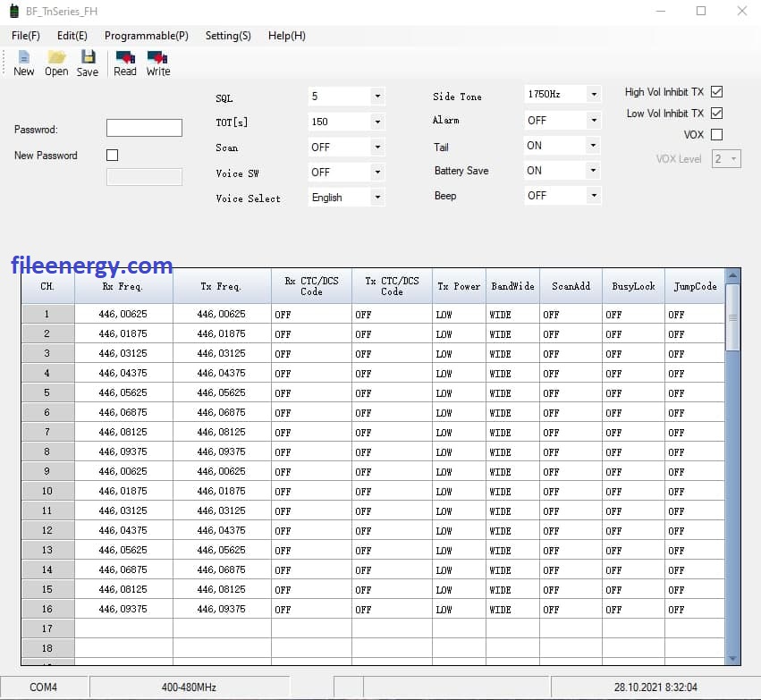Click Tx Power LOW cell of channel 2
The width and height of the screenshot is (761, 700).
pos(459,333)
